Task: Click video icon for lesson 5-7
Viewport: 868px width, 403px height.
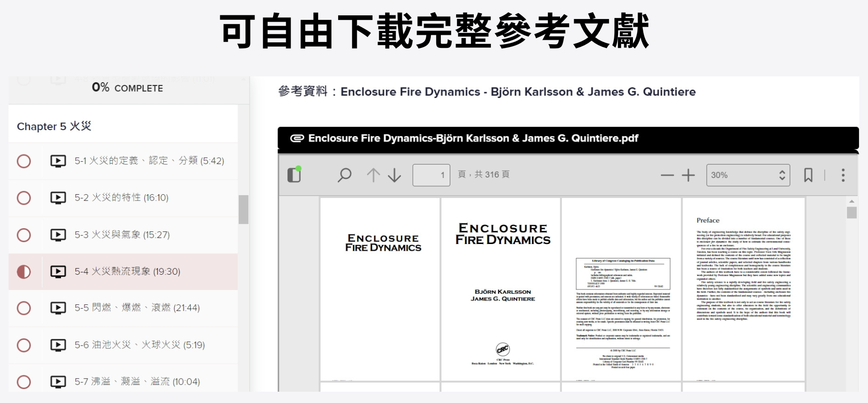Action: point(58,382)
